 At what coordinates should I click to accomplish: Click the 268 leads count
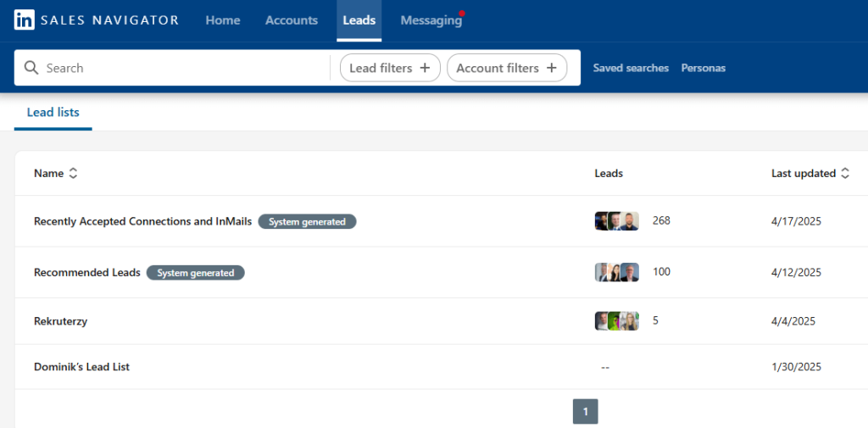click(x=661, y=221)
